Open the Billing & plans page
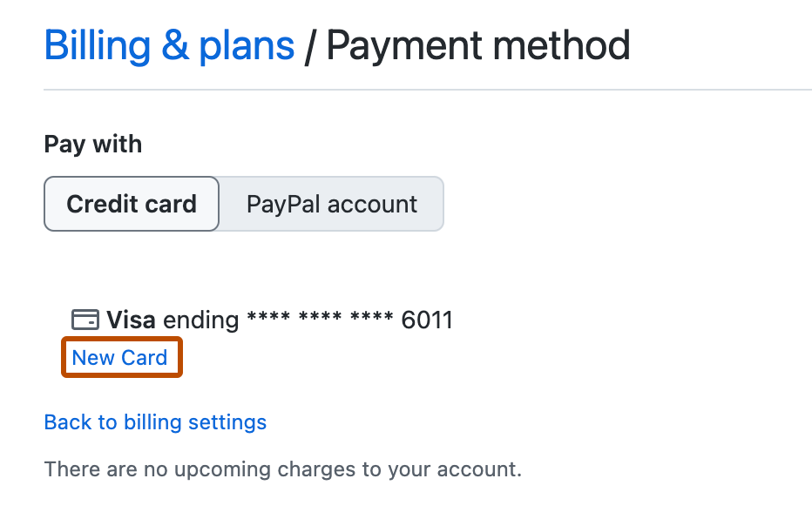 click(x=168, y=44)
